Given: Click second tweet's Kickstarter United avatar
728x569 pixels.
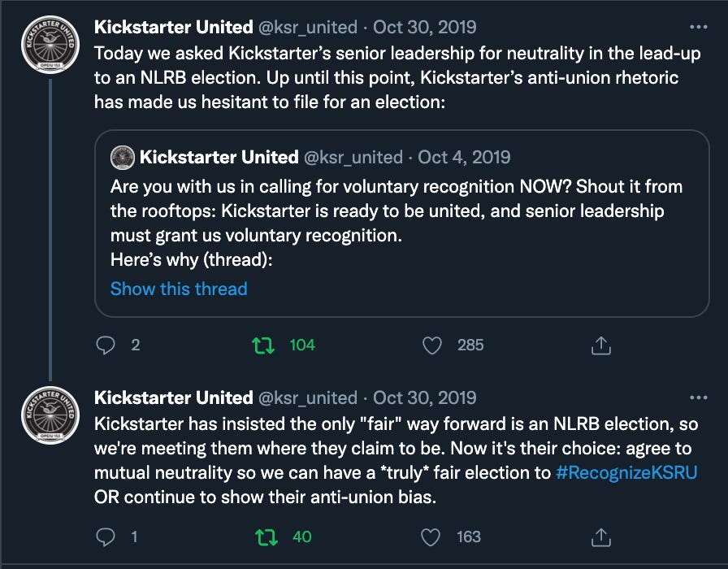Looking at the screenshot, I should [50, 414].
